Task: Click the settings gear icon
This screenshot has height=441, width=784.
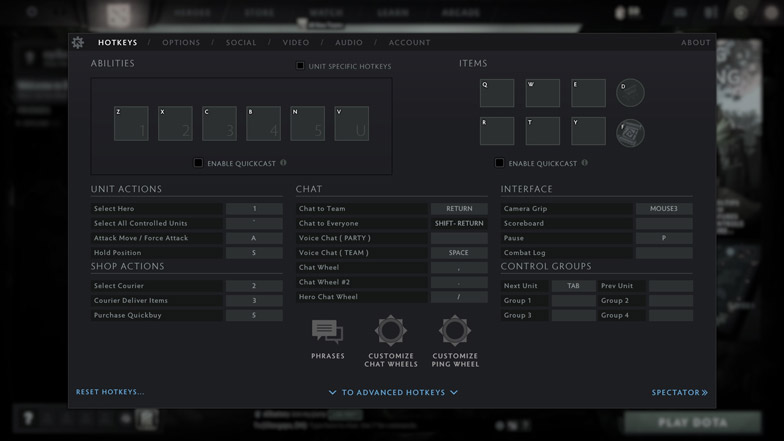Action: [78, 42]
